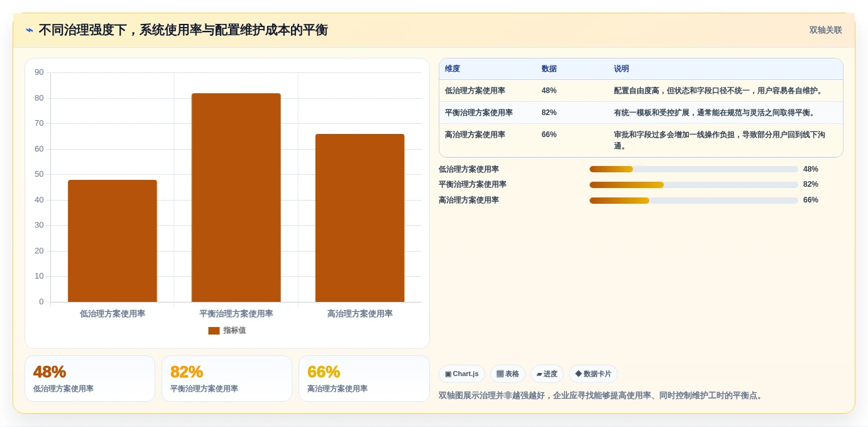Click the 66% label beside progress bar
Screen dimensions: 868x427
811,201
